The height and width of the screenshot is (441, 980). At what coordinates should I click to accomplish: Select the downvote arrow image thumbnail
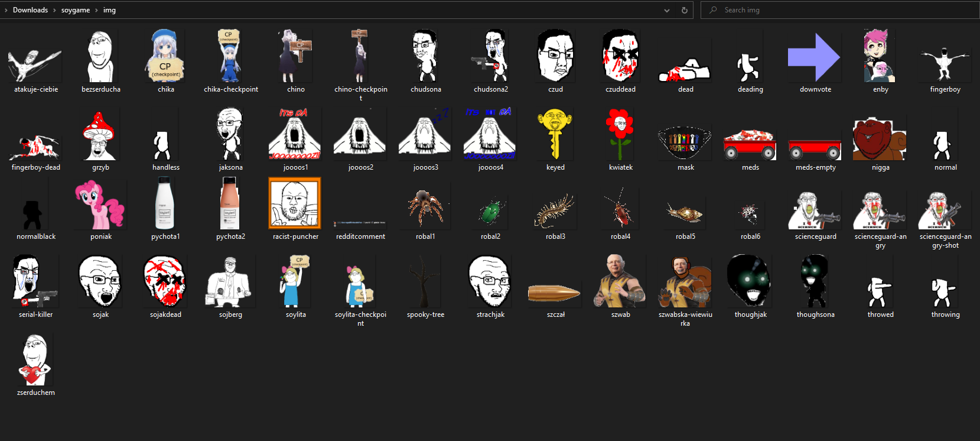(x=814, y=57)
